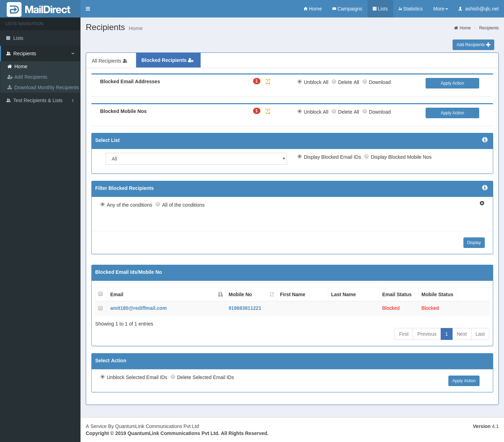The width and height of the screenshot is (504, 442).
Task: Check the amit180@rediffmail.com row checkbox
Action: (100, 308)
